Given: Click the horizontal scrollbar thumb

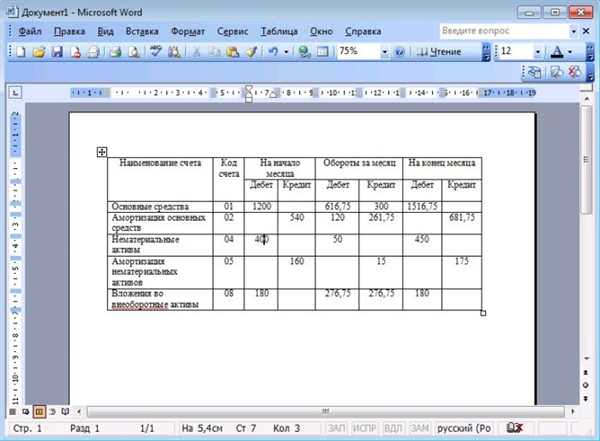Looking at the screenshot, I should (x=325, y=412).
